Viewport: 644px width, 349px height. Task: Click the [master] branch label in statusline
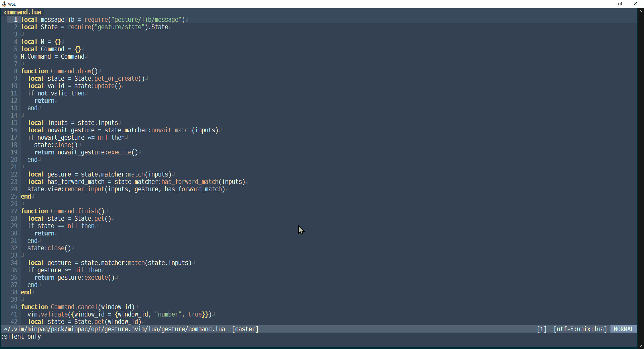[245, 329]
